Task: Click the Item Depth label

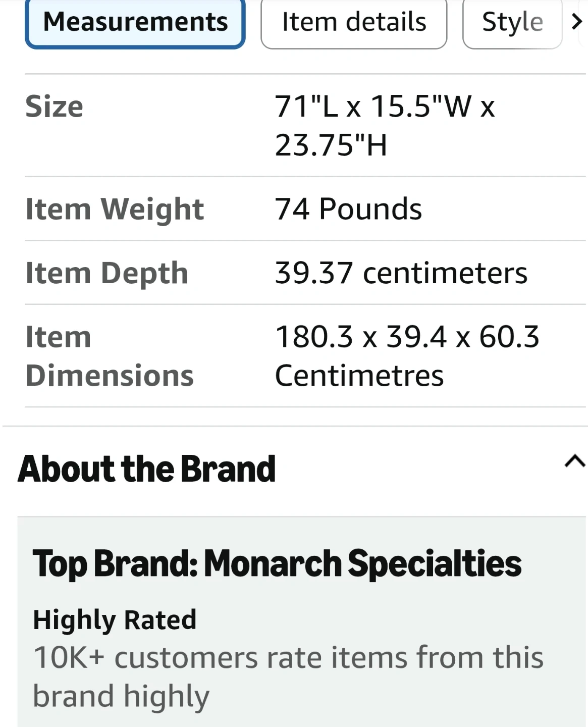Action: coord(107,273)
